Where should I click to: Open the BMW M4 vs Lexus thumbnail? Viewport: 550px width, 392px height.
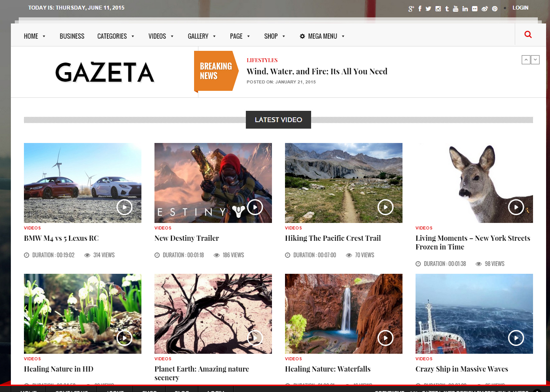[x=82, y=183]
